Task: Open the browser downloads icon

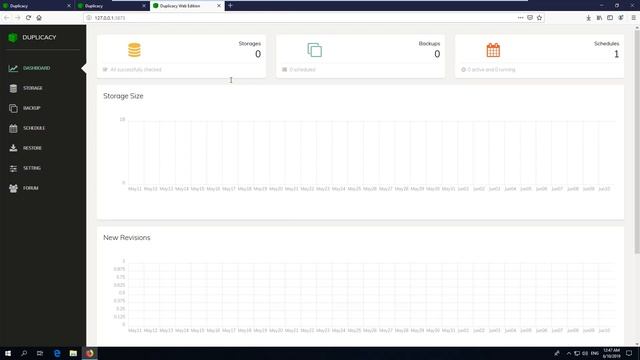Action: 588,18
